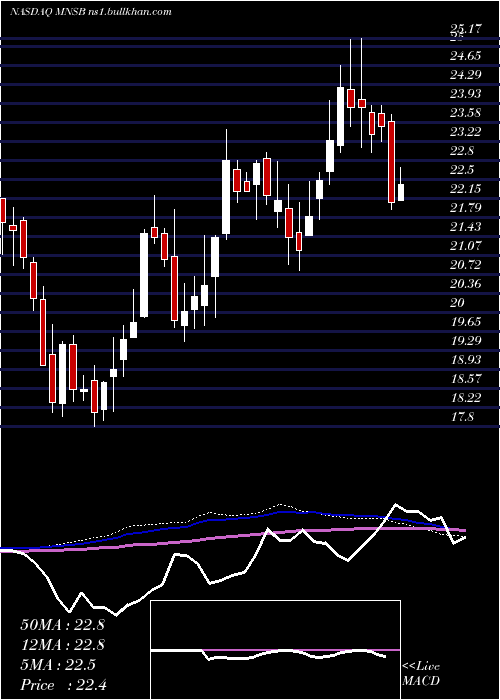The width and height of the screenshot is (500, 700).
Task: Select the 18.93 price axis label
Action: point(466,360)
